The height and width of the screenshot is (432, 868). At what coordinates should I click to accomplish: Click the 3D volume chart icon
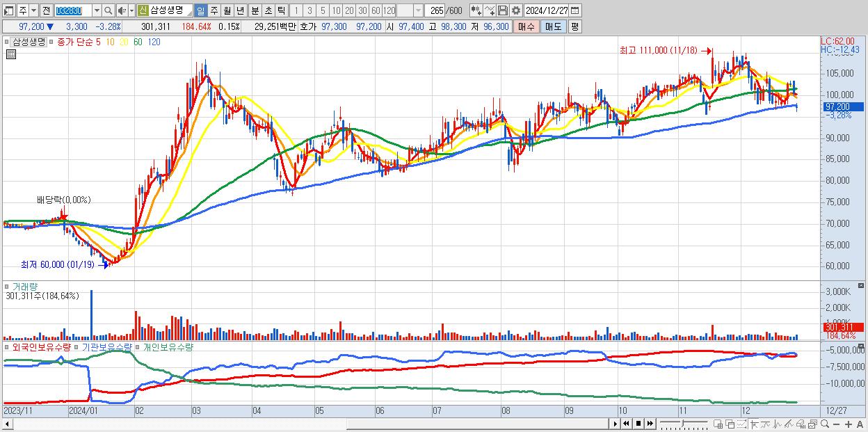[x=801, y=424]
